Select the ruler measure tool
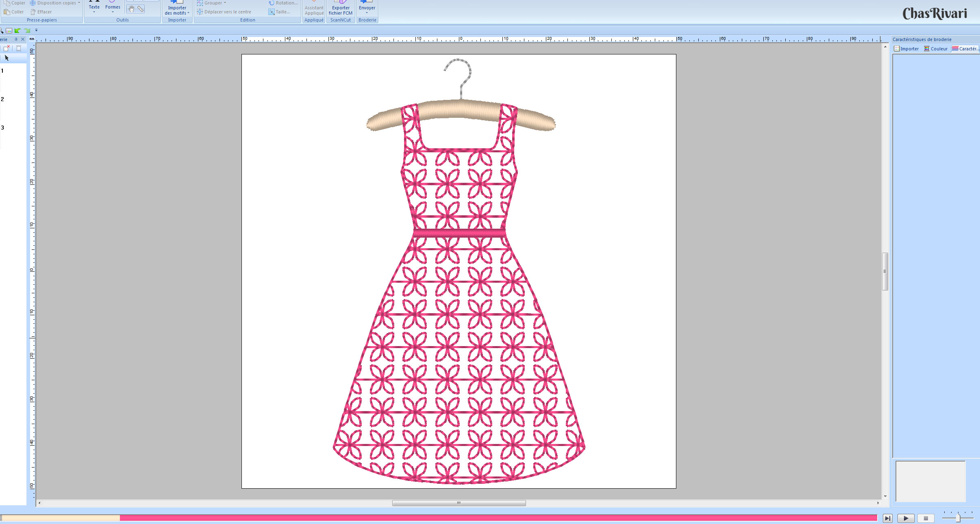 (140, 9)
